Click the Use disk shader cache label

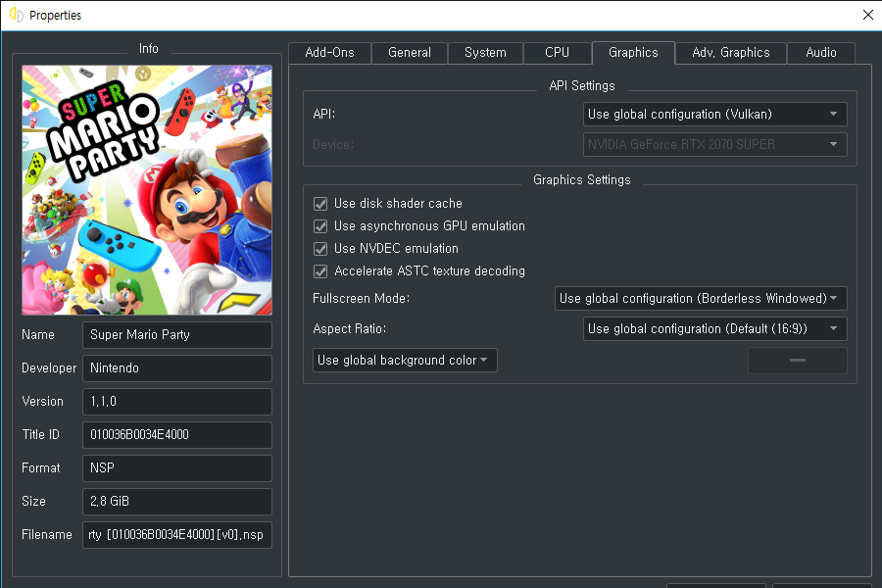pyautogui.click(x=398, y=203)
